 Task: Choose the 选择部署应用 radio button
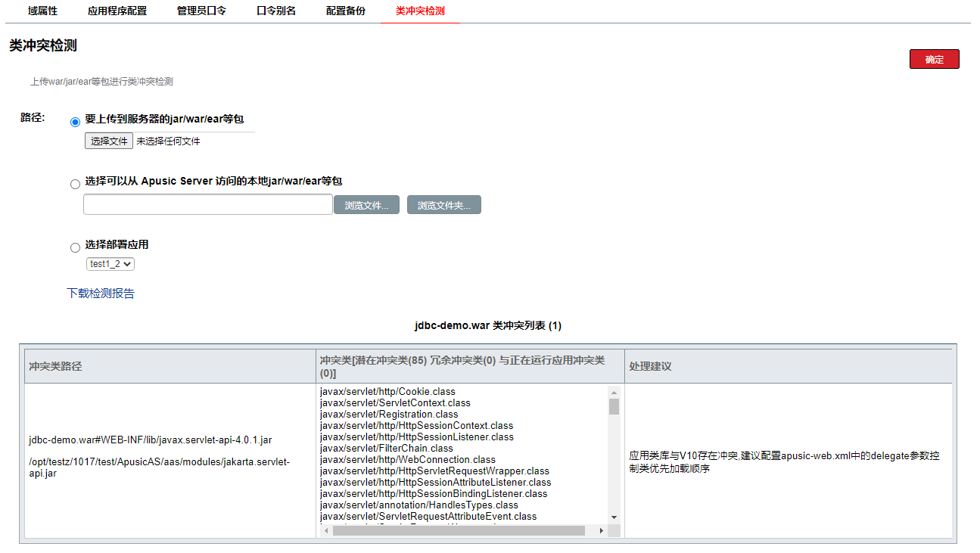(x=75, y=247)
